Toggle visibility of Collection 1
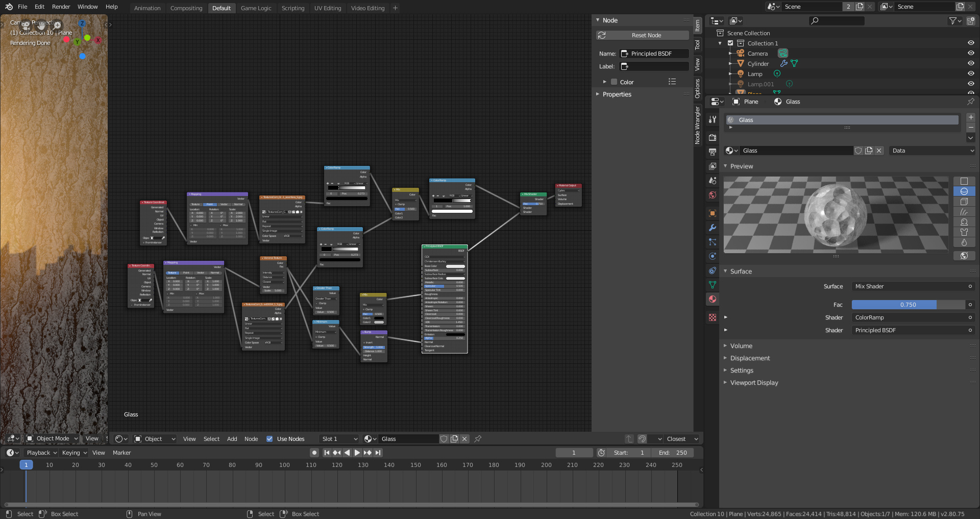This screenshot has width=980, height=519. point(971,43)
